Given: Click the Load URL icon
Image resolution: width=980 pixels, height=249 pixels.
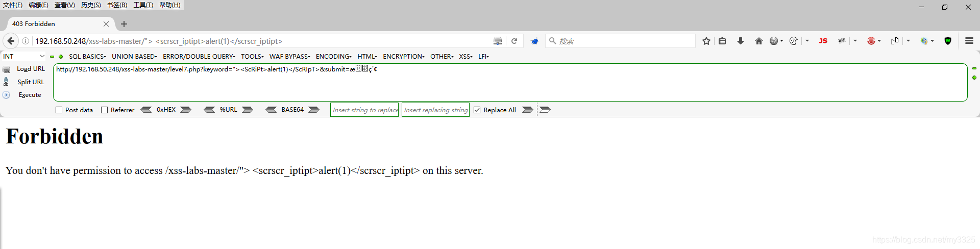Looking at the screenshot, I should (x=7, y=69).
